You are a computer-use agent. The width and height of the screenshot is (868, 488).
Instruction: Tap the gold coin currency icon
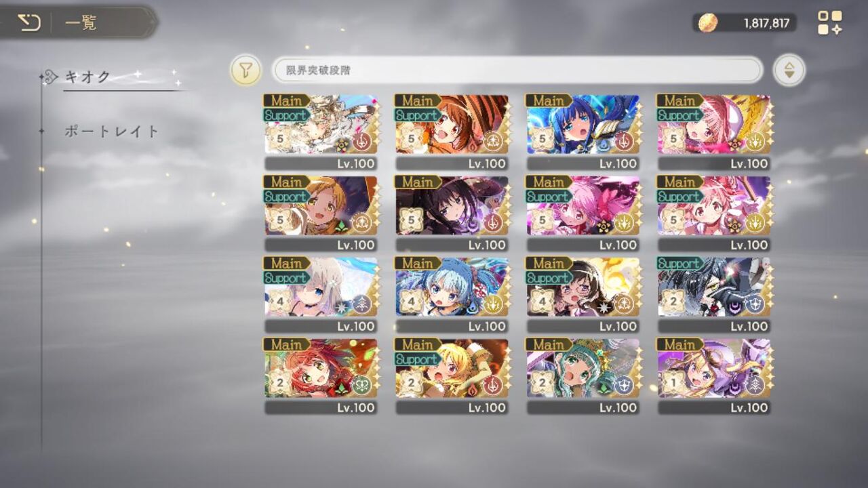(x=708, y=23)
